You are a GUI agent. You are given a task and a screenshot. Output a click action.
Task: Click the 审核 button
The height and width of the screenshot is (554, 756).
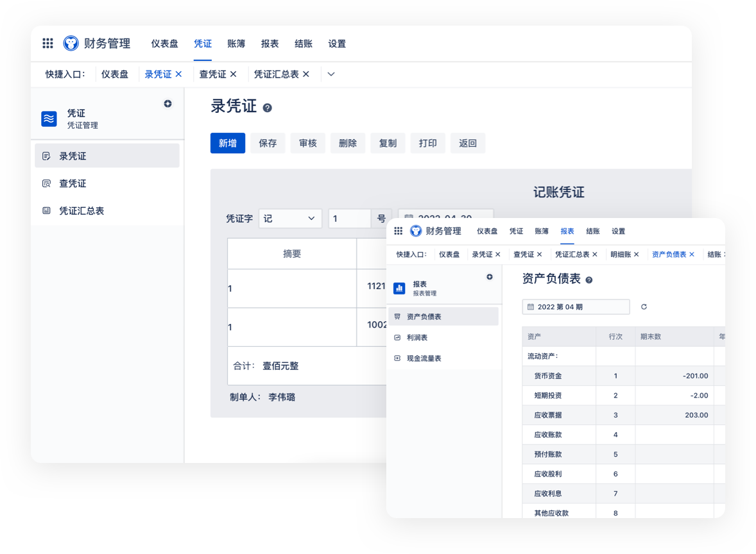[308, 144]
